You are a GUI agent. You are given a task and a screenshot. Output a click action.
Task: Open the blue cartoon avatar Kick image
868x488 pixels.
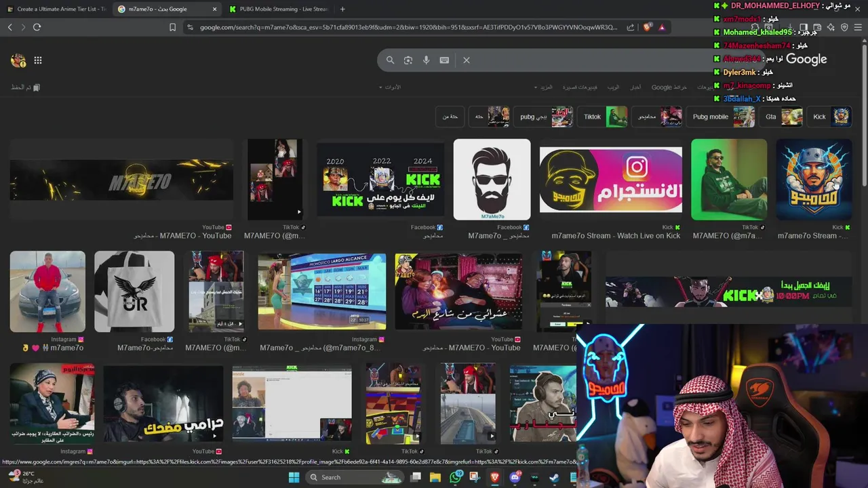(814, 180)
